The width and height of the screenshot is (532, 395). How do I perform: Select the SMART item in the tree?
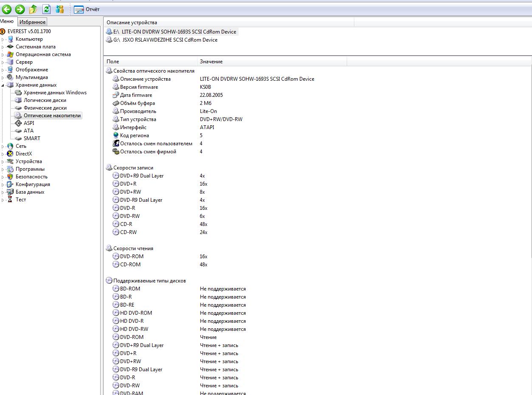[x=32, y=138]
